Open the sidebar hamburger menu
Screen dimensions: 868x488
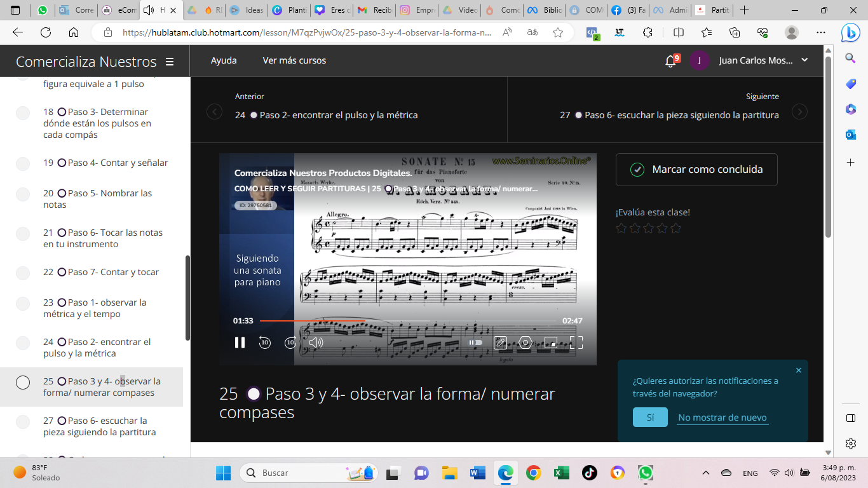click(170, 62)
